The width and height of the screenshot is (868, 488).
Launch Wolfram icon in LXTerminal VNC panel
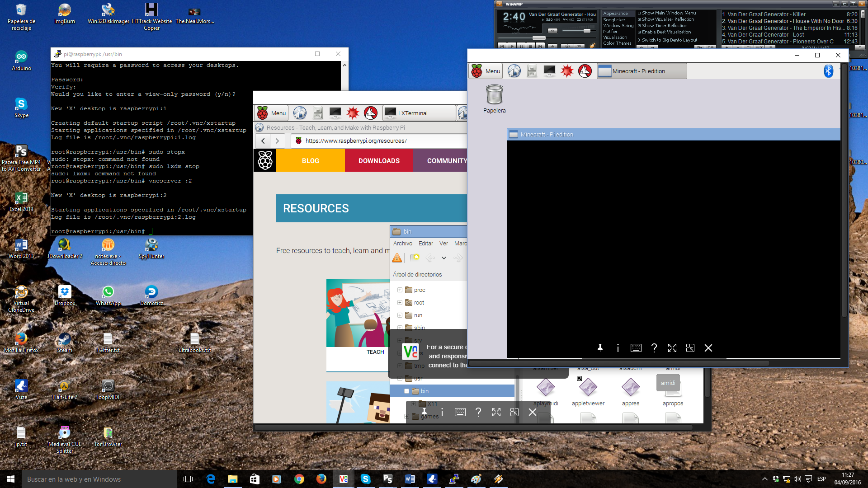[x=371, y=113]
